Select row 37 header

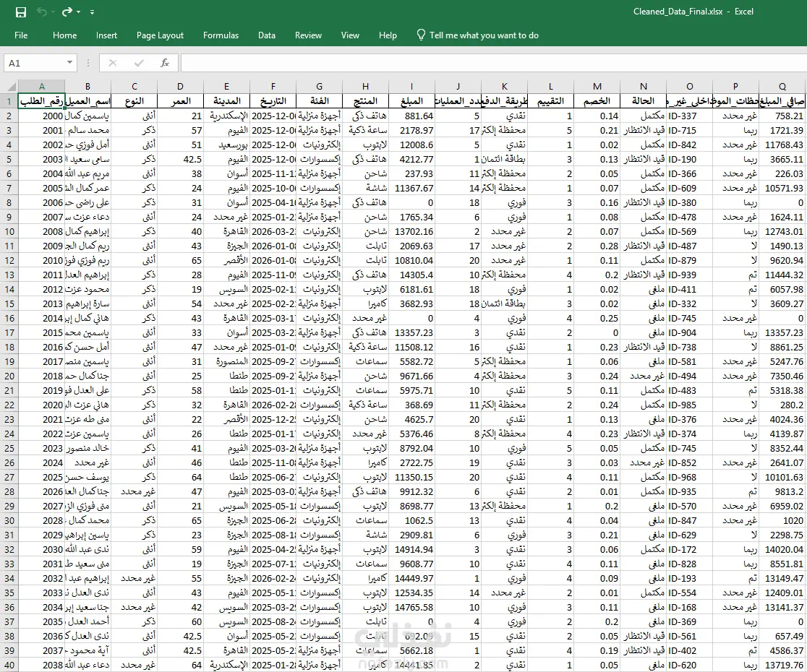pos(9,621)
